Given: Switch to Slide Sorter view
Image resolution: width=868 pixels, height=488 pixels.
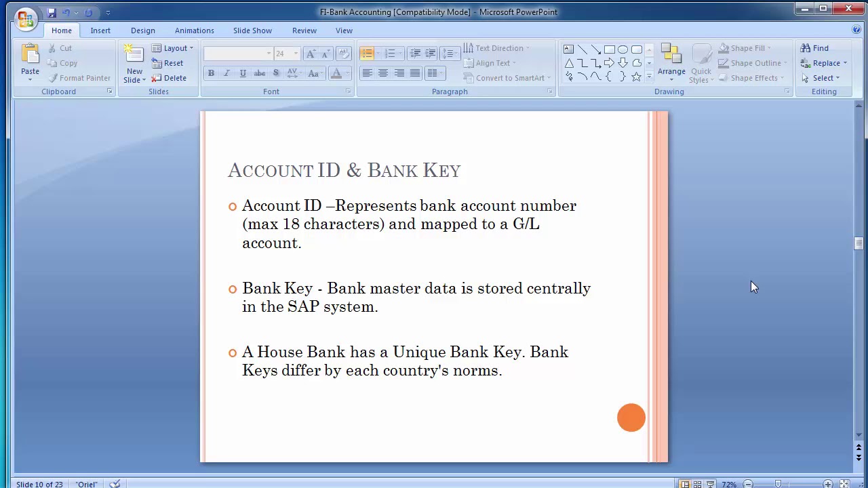Looking at the screenshot, I should 697,484.
